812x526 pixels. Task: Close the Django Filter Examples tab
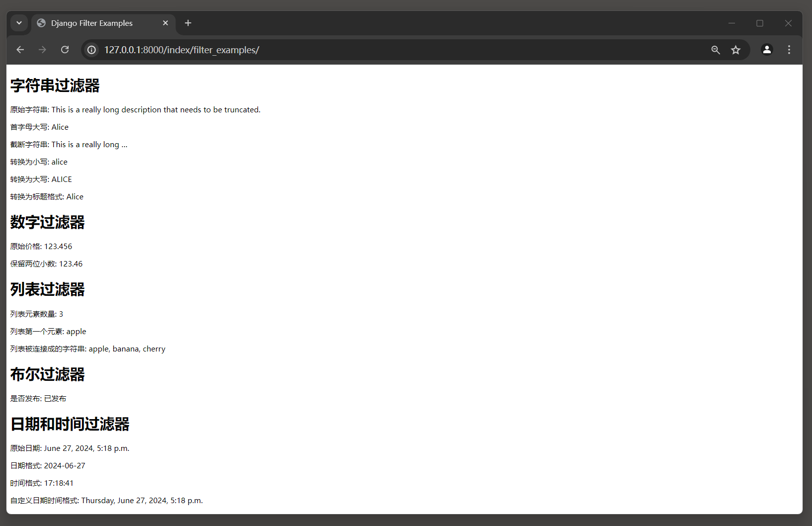(165, 23)
